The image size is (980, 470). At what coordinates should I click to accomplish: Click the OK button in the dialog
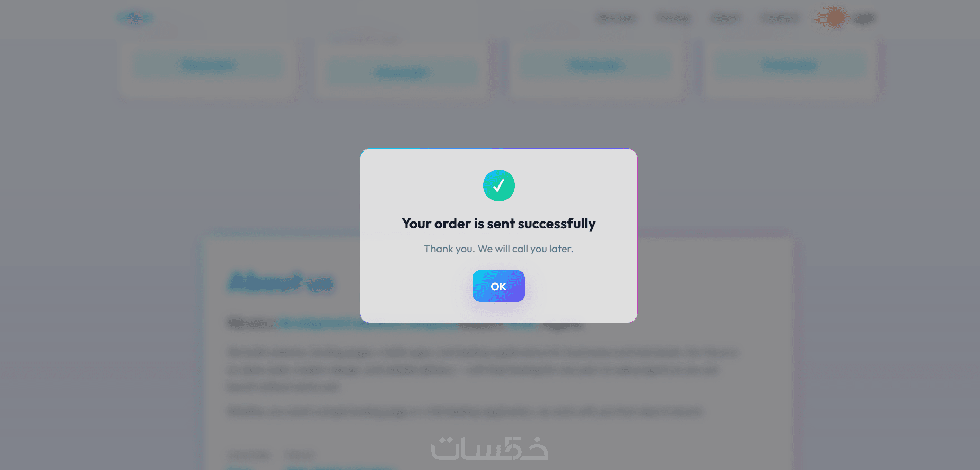click(498, 286)
